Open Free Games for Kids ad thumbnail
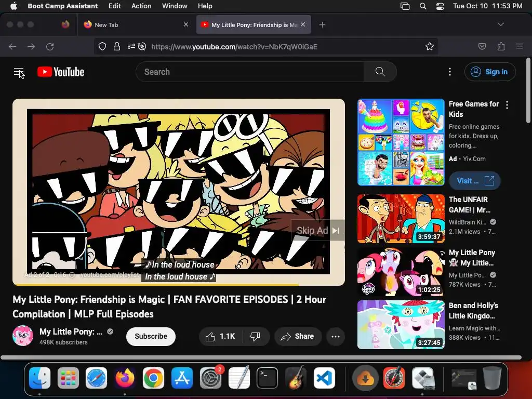532x399 pixels. (401, 142)
